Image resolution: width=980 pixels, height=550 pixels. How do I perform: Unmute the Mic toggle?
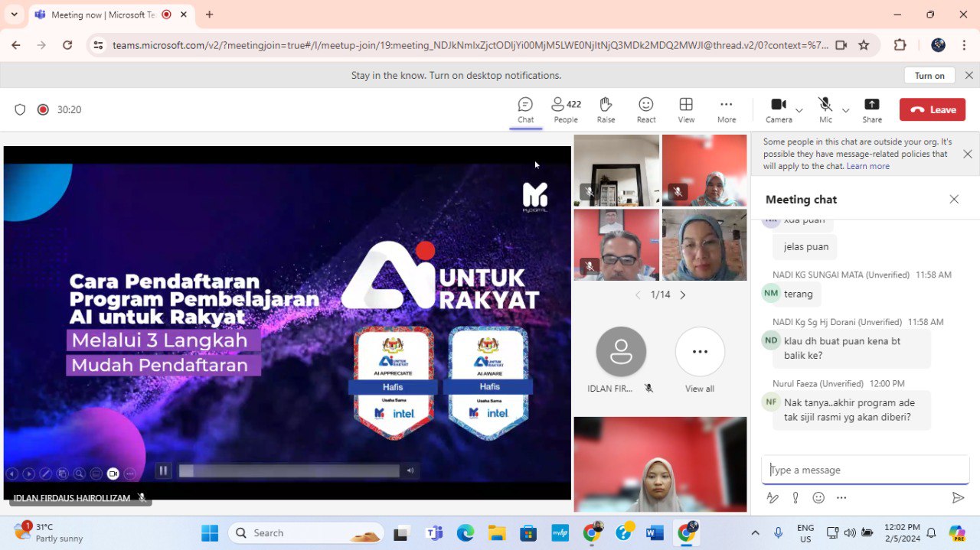(x=825, y=110)
